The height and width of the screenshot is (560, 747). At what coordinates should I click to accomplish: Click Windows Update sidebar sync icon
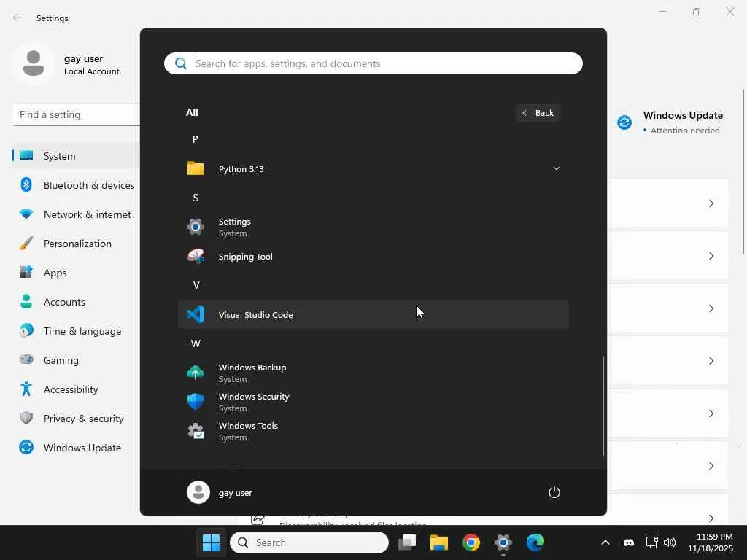point(26,447)
